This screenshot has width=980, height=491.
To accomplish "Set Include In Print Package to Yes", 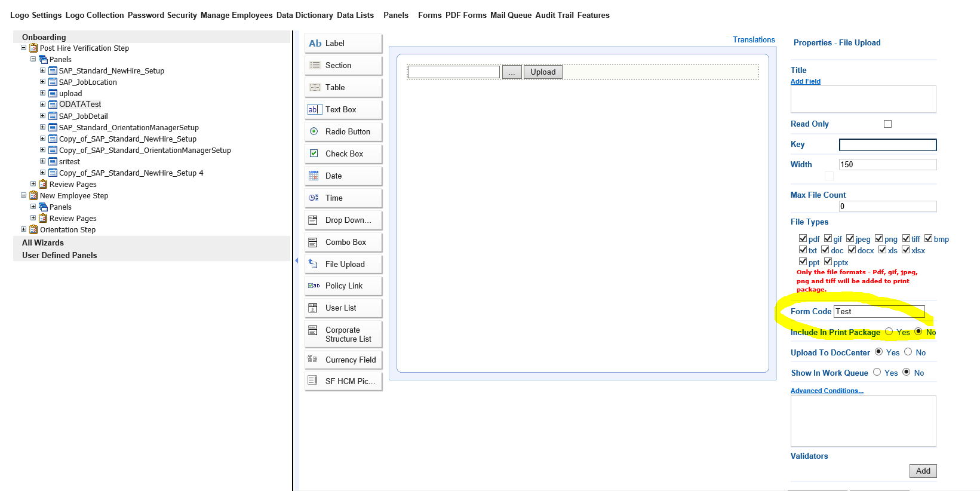I will [889, 332].
